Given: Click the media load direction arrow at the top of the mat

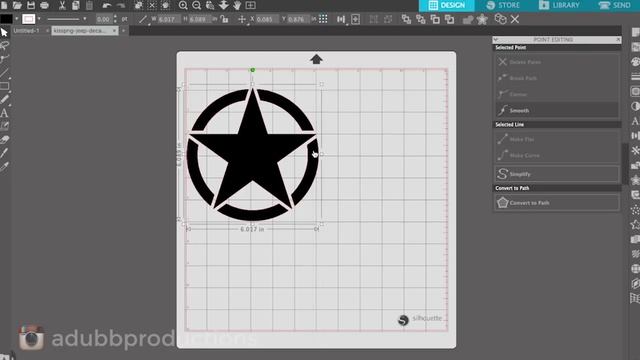Looking at the screenshot, I should coord(316,59).
